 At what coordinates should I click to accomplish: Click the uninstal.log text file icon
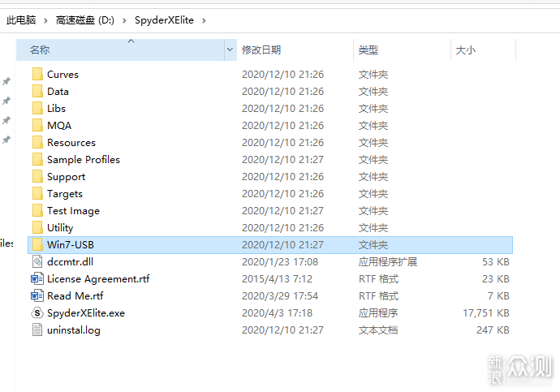pyautogui.click(x=37, y=330)
